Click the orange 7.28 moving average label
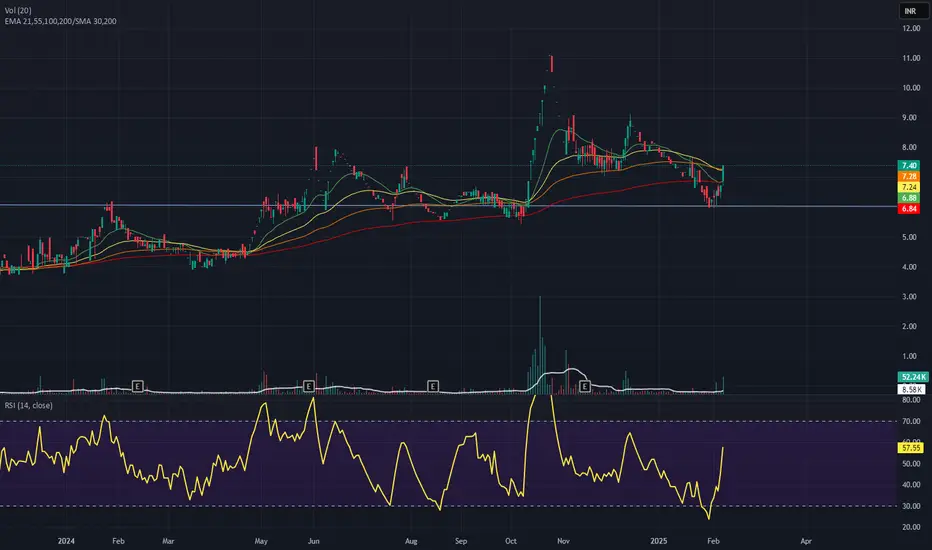The height and width of the screenshot is (550, 932). tap(909, 177)
